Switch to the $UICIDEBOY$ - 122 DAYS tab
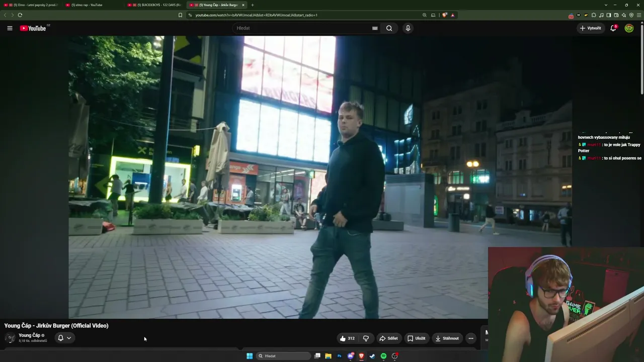The width and height of the screenshot is (644, 362). pyautogui.click(x=155, y=5)
